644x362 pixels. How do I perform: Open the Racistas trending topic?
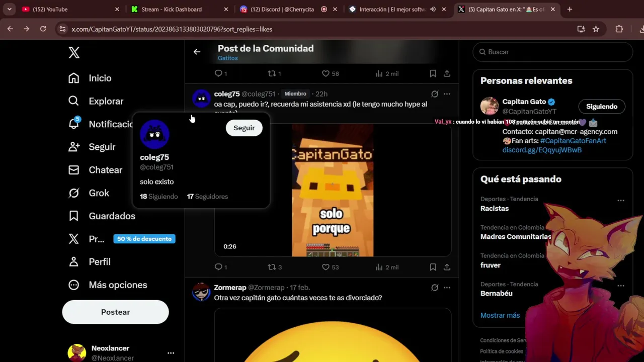coord(495,209)
